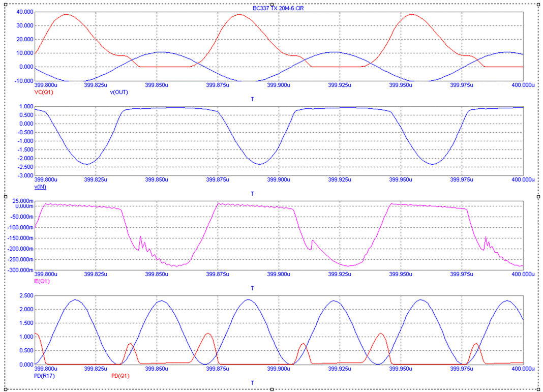Click the 400.000u x-axis value in the PD plot
Viewport: 543px width, 392px height.
point(522,369)
